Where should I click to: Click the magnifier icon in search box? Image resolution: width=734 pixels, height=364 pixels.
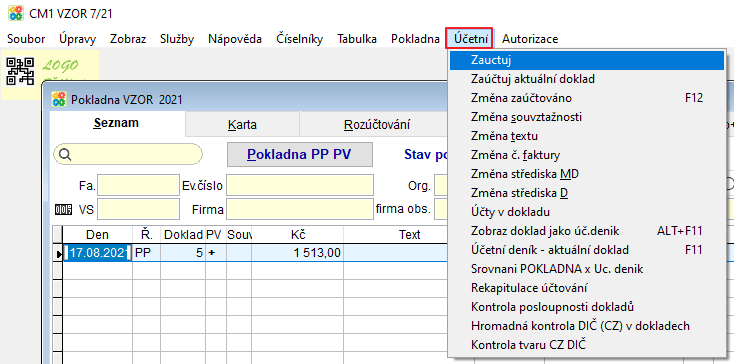pyautogui.click(x=65, y=154)
